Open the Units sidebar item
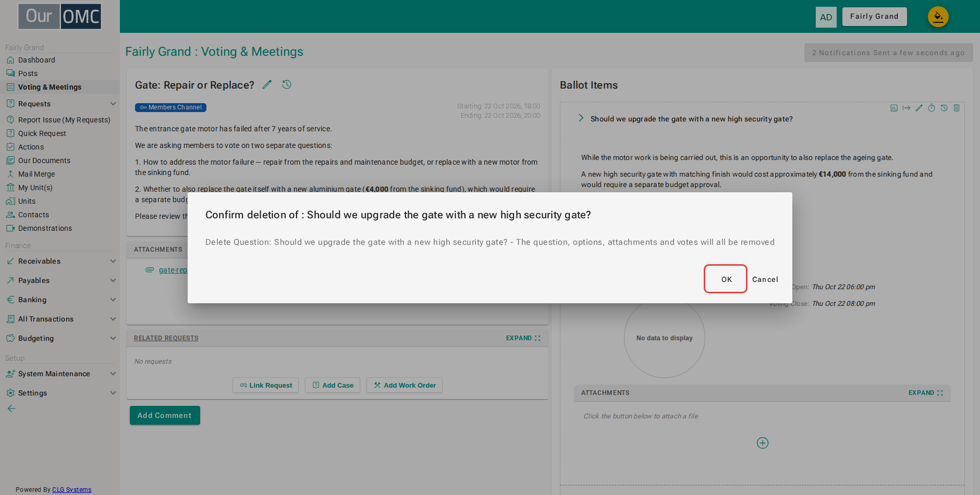980x495 pixels. [60, 201]
